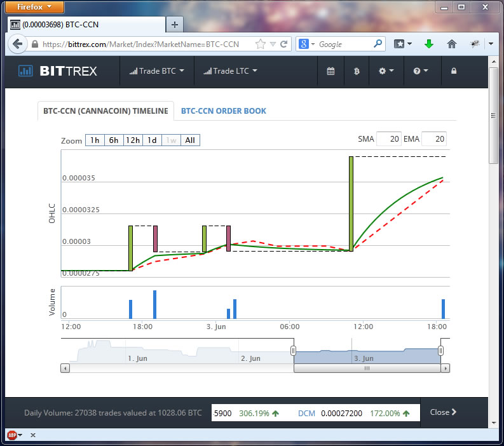Click the red candlestick after 18:00
This screenshot has height=446, width=504.
[x=155, y=239]
